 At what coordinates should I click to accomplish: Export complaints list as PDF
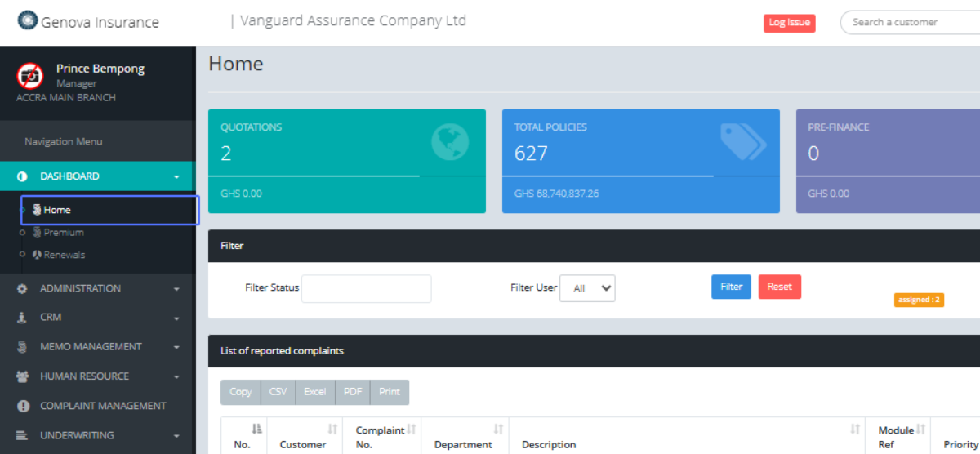click(x=353, y=392)
